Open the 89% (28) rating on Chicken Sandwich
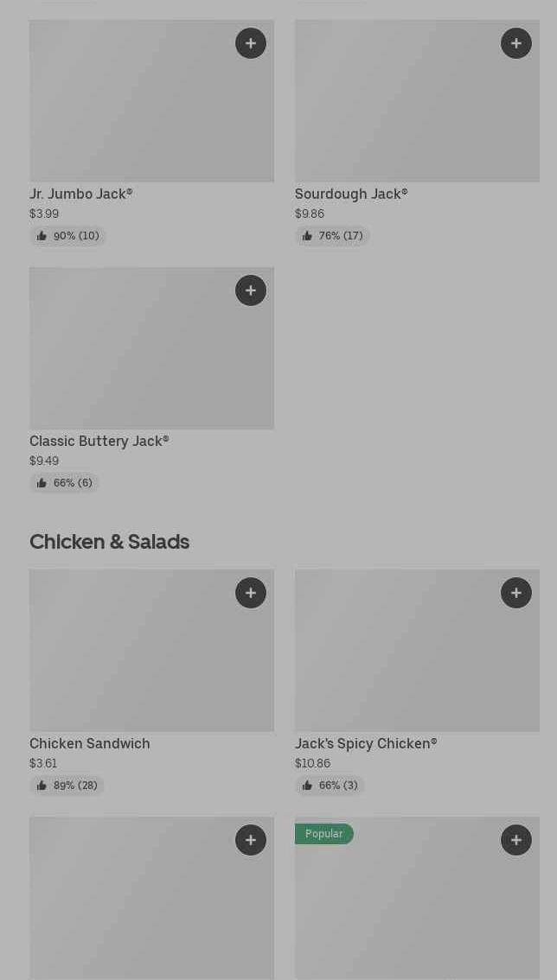Viewport: 557px width, 980px height. (67, 786)
